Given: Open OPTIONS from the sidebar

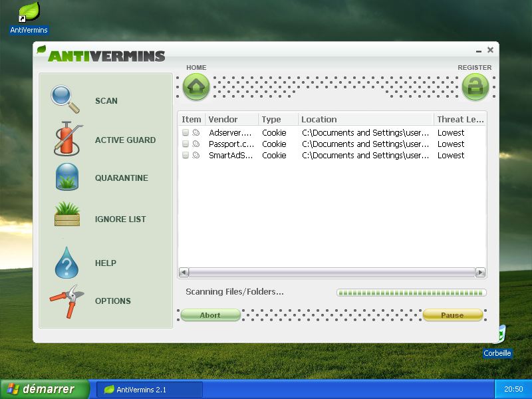Looking at the screenshot, I should pos(112,301).
